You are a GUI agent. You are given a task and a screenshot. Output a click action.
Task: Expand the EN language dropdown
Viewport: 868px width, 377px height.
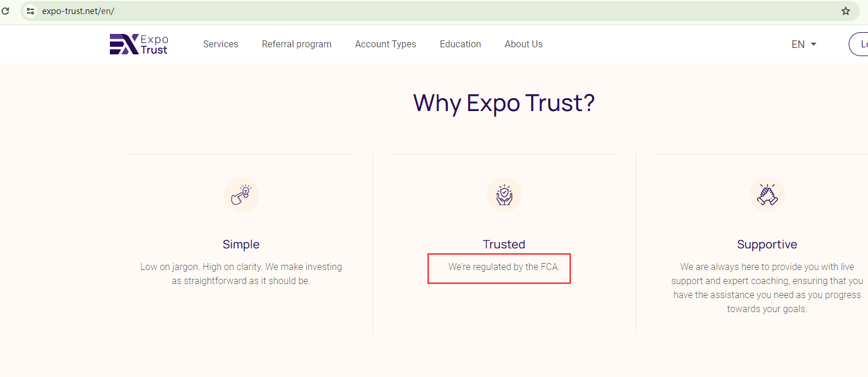pyautogui.click(x=804, y=44)
